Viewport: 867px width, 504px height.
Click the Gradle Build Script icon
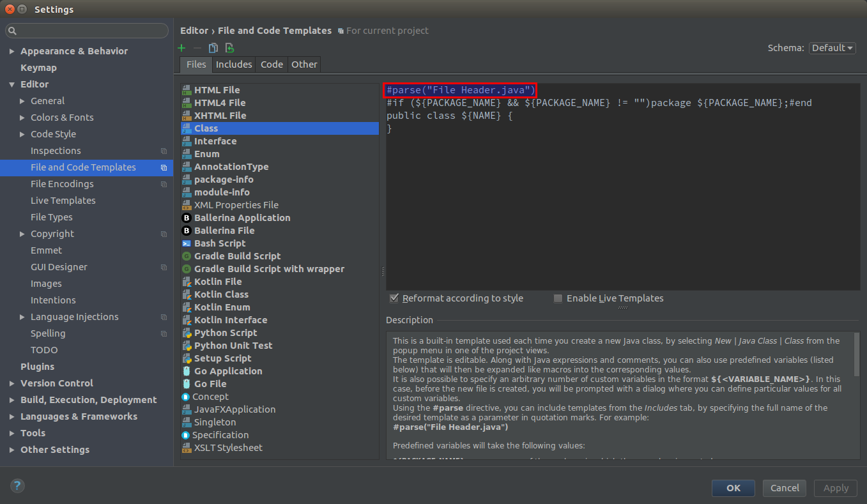pos(187,256)
